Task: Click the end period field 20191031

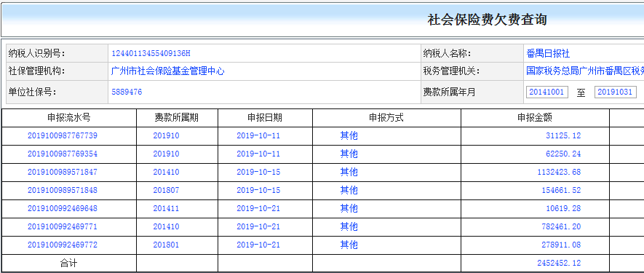Action: point(615,92)
